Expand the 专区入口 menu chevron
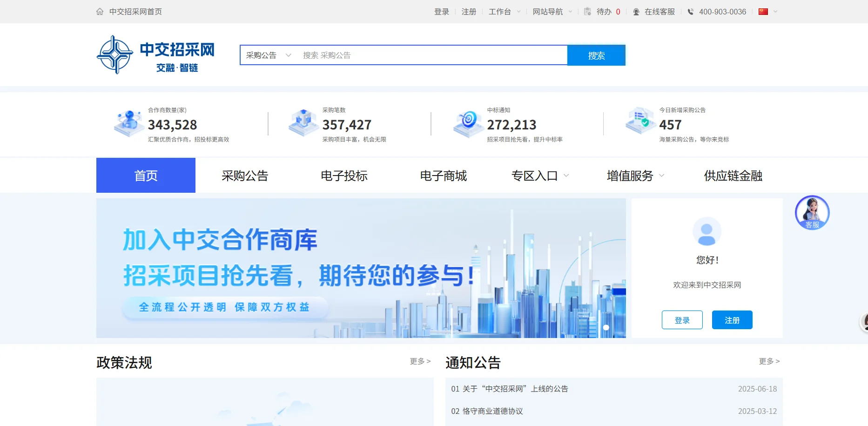 566,176
